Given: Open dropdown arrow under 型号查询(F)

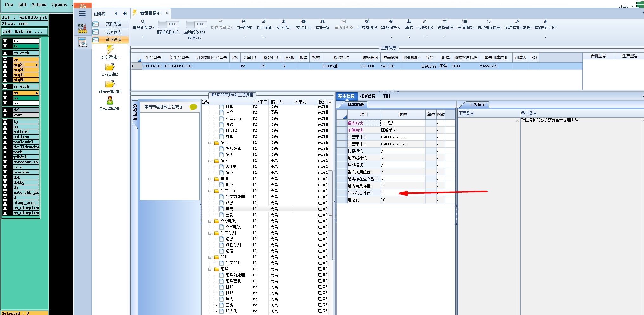Looking at the screenshot, I should coord(143,37).
